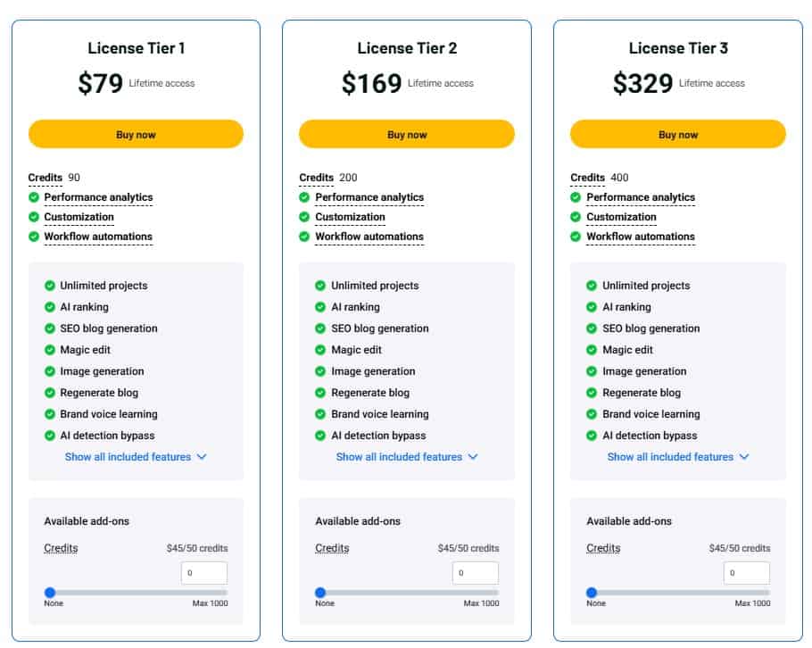
Task: Click Tier 3 AI ranking check icon
Action: coord(592,307)
